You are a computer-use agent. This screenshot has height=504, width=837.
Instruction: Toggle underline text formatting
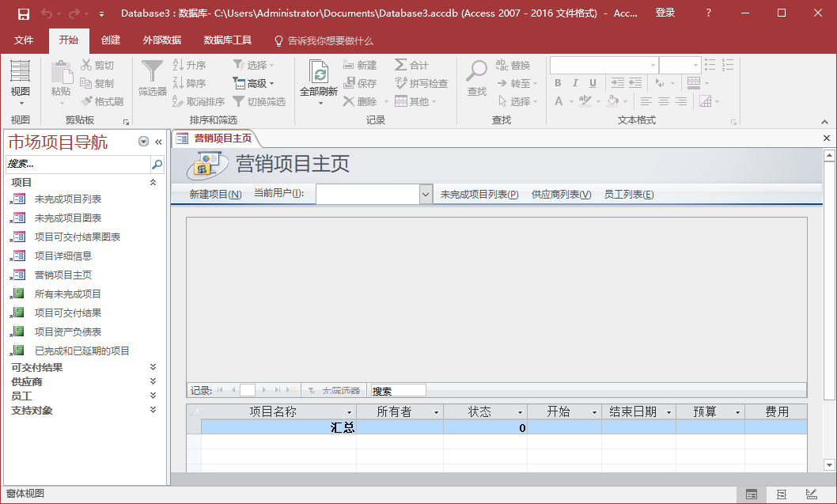(x=593, y=83)
